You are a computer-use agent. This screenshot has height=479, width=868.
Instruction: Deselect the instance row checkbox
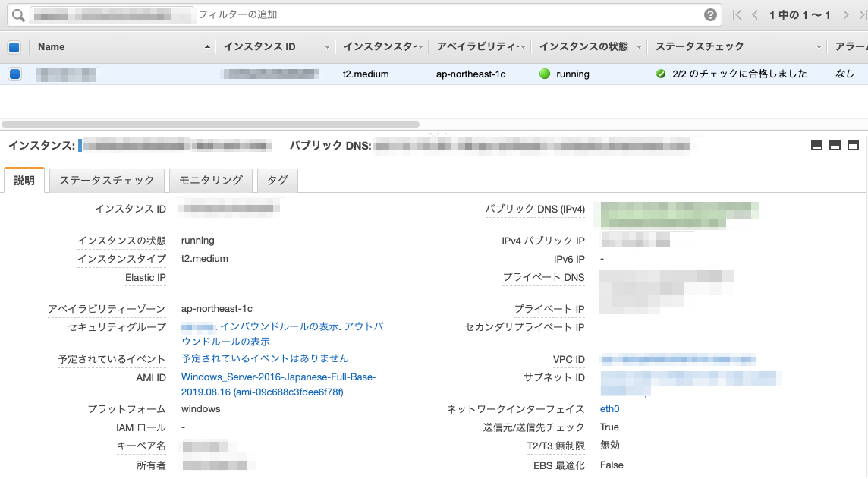pos(13,74)
